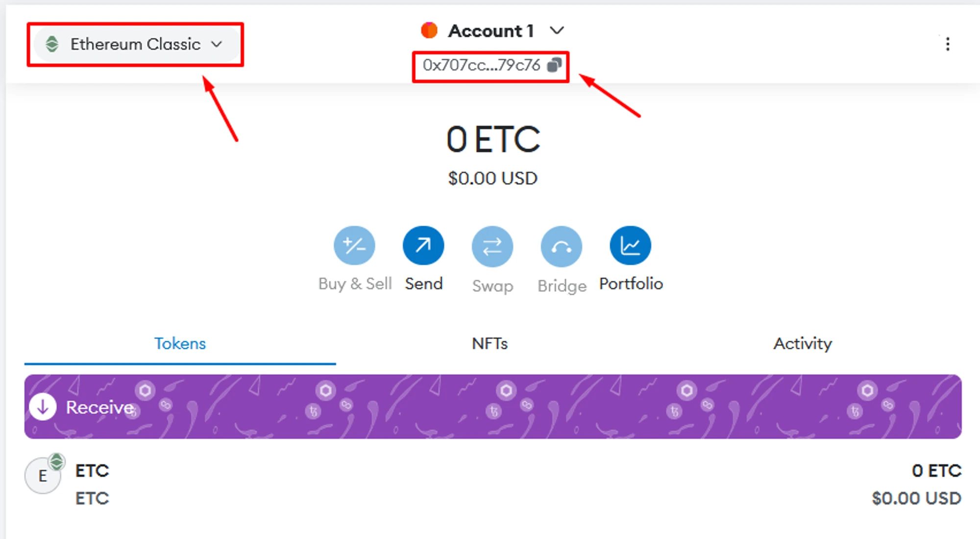
Task: Click the Swap icon
Action: click(492, 246)
